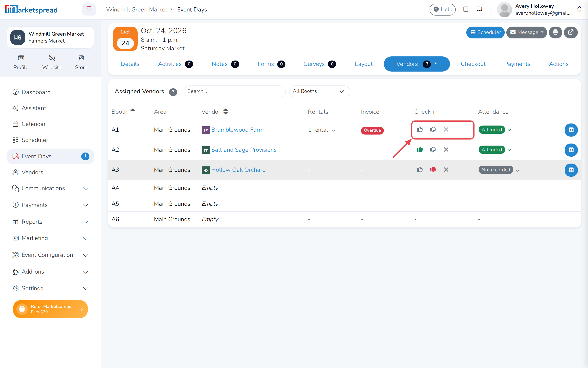Switch to the Payments tab

[x=517, y=64]
